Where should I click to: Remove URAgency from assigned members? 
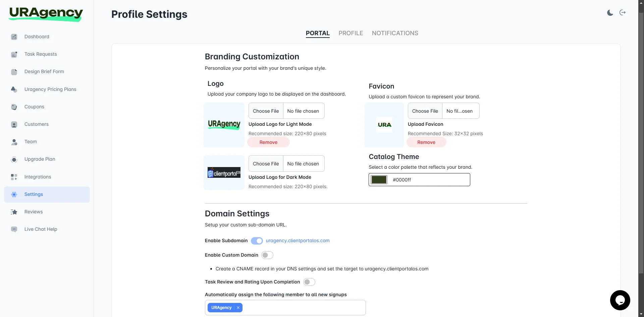coord(237,308)
